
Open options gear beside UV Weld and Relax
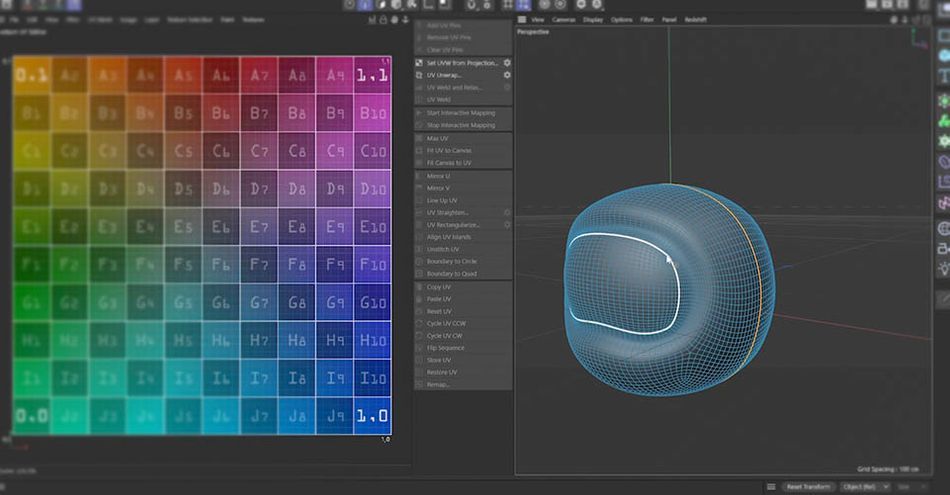(x=507, y=87)
